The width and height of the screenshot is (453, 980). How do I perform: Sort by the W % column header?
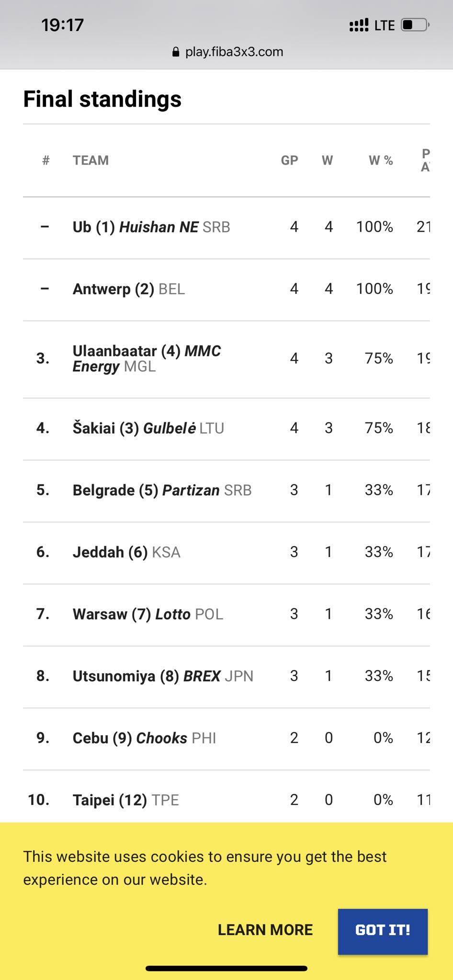380,160
